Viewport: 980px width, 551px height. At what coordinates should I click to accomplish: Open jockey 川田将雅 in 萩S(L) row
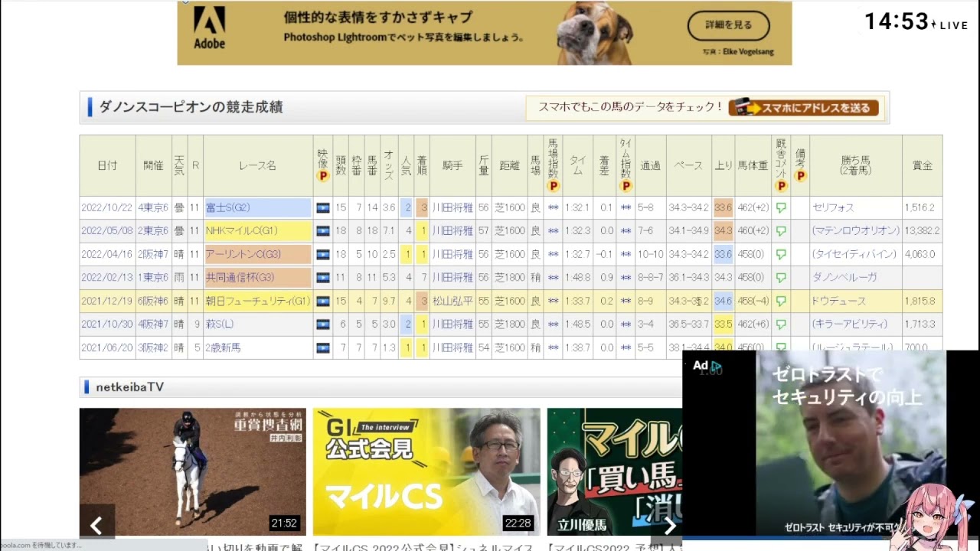point(452,324)
